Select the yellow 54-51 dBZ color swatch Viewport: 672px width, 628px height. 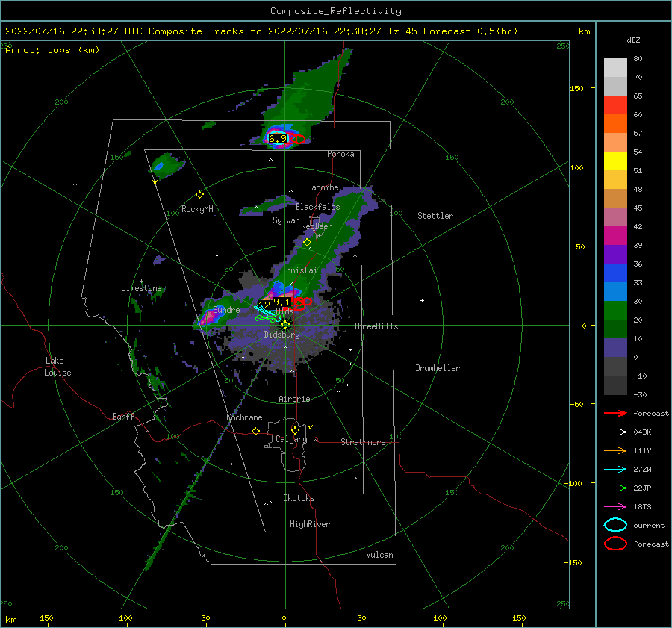[x=615, y=161]
